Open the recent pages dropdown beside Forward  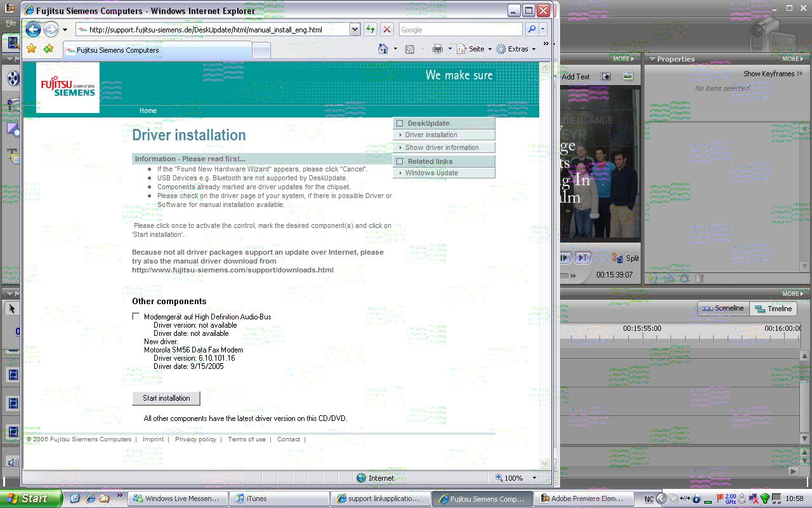click(64, 30)
